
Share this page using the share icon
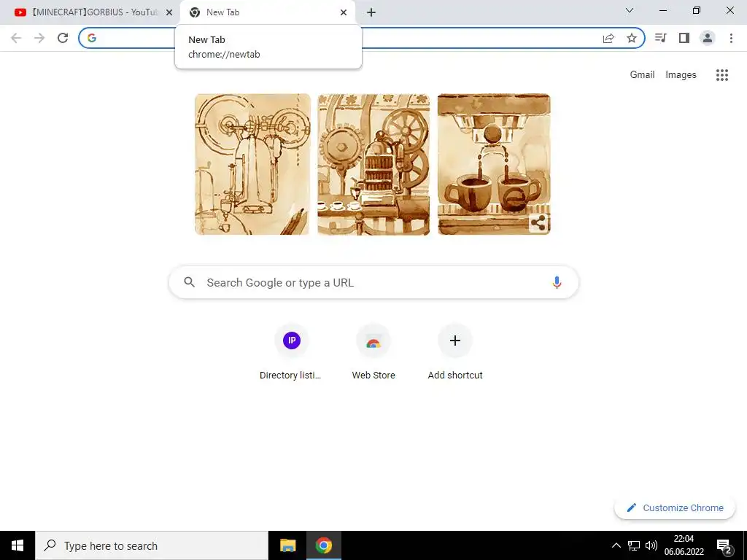[x=608, y=38]
